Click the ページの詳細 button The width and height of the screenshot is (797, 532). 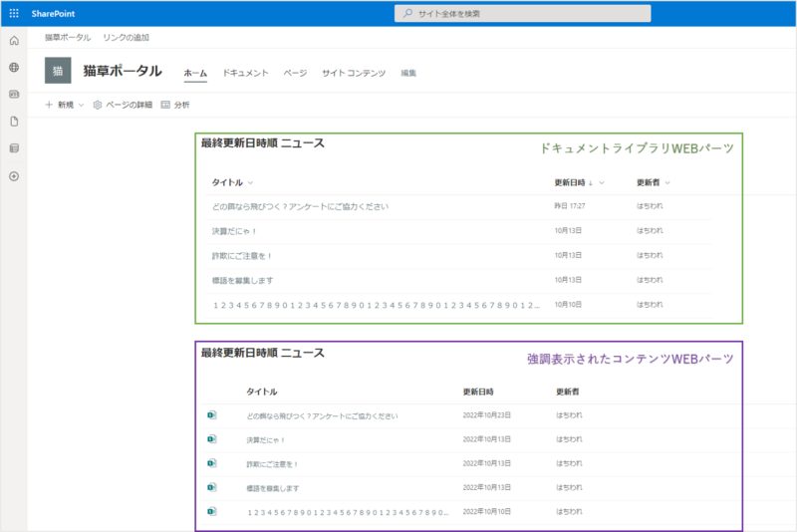coord(123,105)
